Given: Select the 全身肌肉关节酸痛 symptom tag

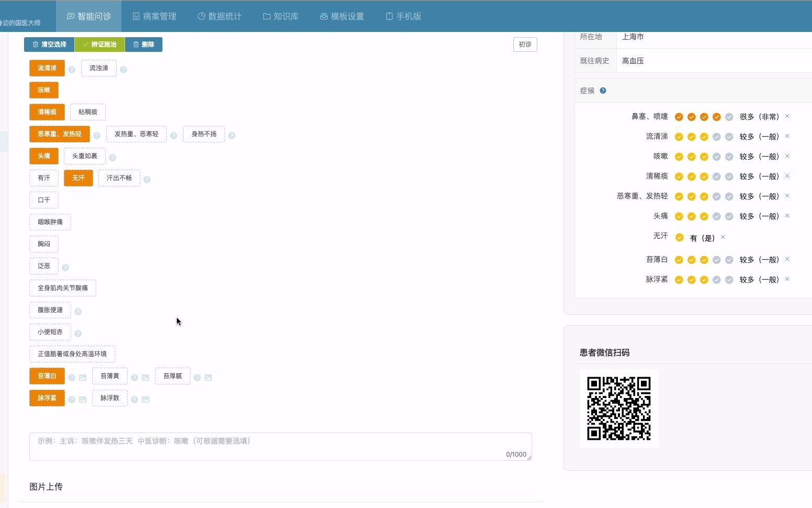Looking at the screenshot, I should click(x=63, y=288).
